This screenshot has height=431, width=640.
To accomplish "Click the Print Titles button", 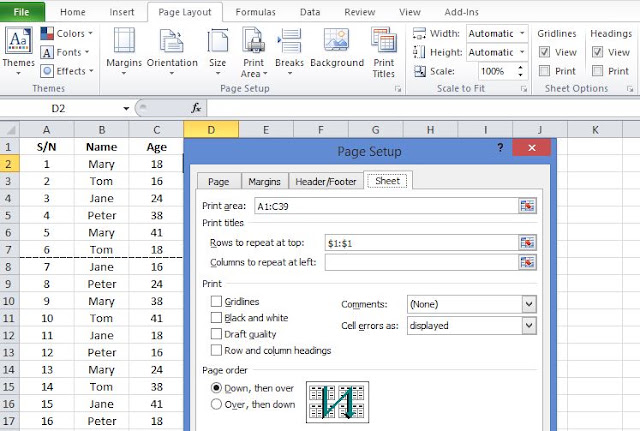I will click(384, 52).
